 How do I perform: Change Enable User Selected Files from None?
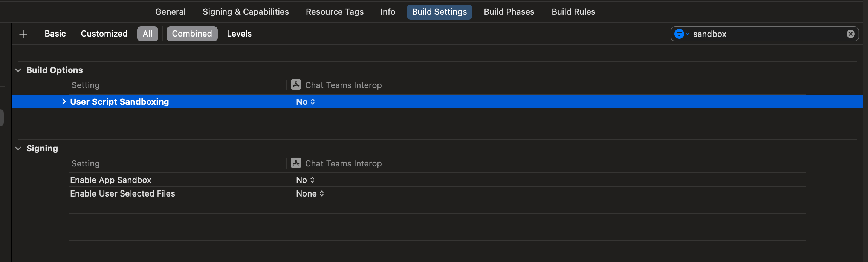[310, 193]
